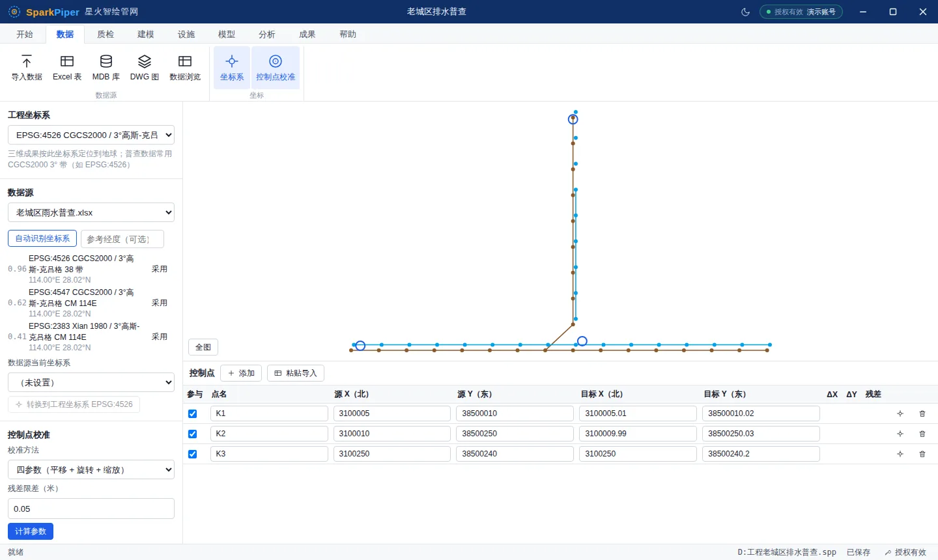Open the 工程坐标系 EPSG:4526 dropdown
Viewport: 938px width, 560px height.
pos(91,135)
